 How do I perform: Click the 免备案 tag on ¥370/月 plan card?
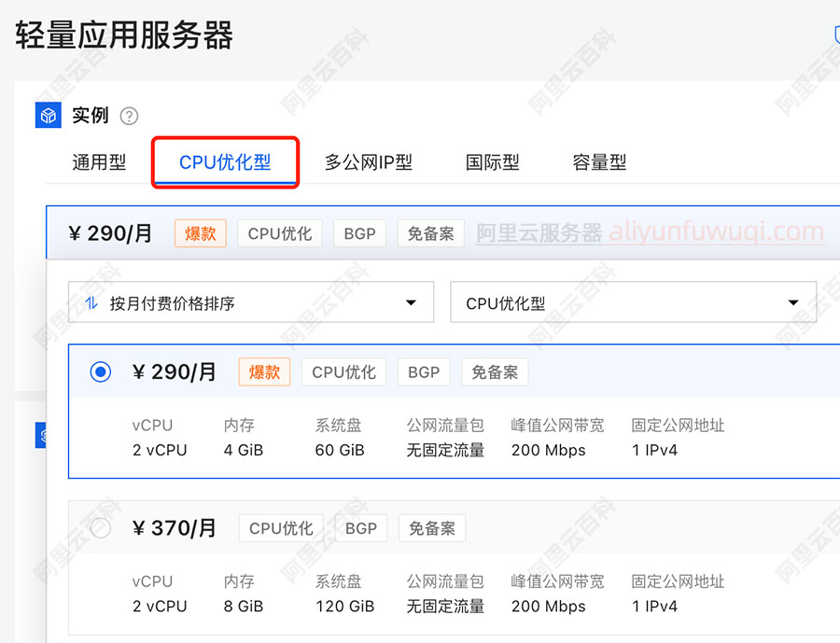(x=432, y=528)
